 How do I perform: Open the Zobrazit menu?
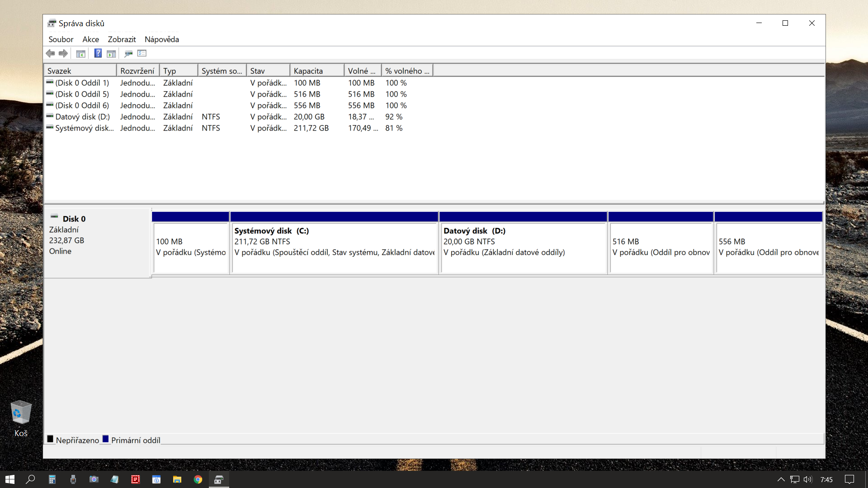122,39
